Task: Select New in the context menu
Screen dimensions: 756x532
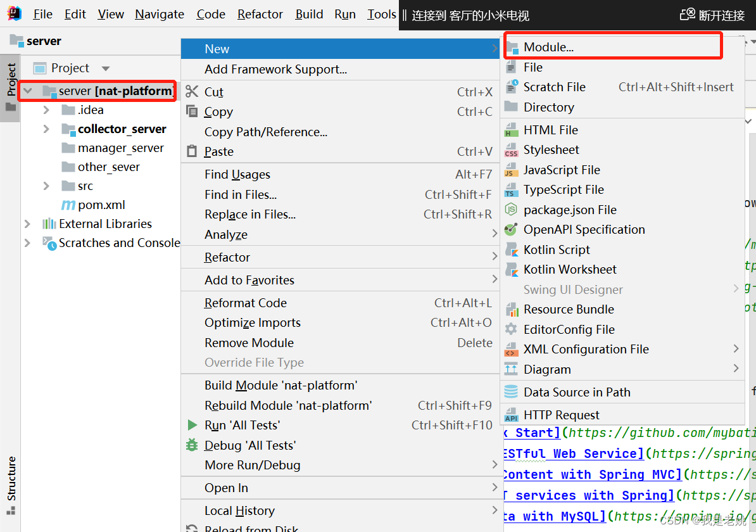Action: tap(340, 49)
